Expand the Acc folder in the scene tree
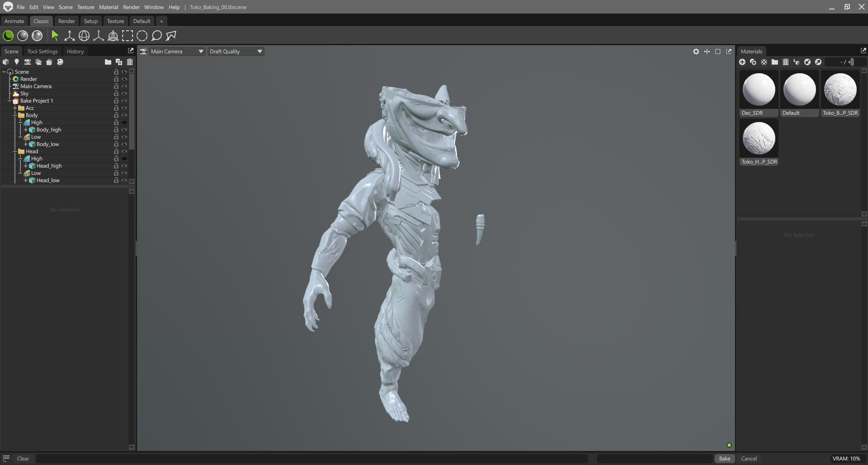Image resolution: width=868 pixels, height=465 pixels. pos(15,108)
